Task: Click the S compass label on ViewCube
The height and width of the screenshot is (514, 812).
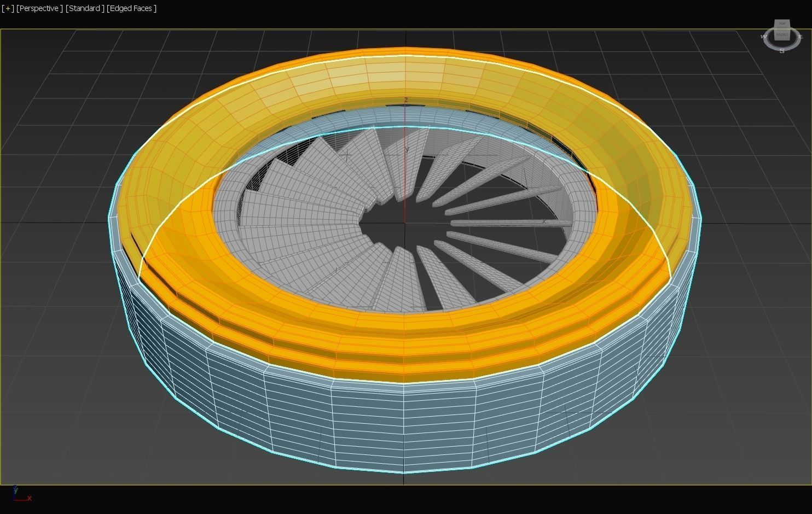Action: click(782, 50)
